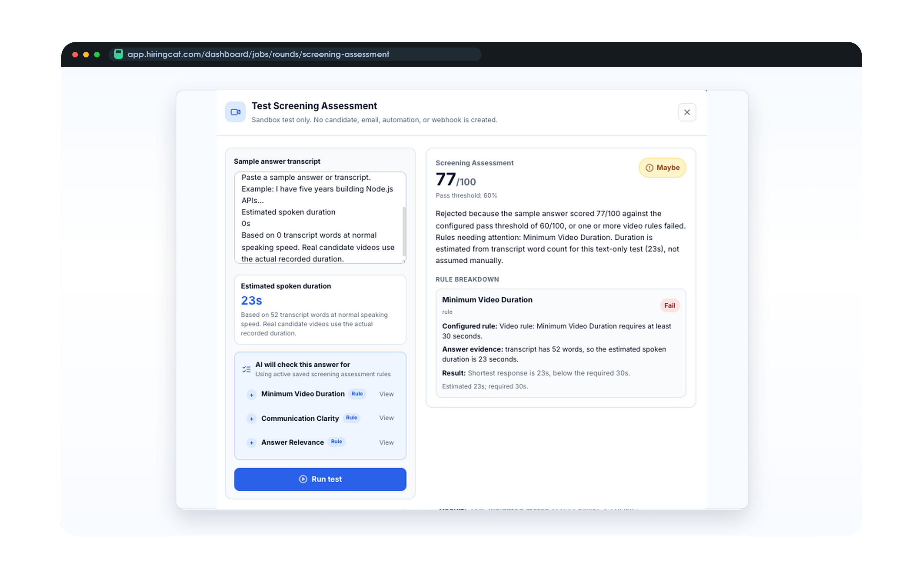
Task: Expand the Minimum Video Duration plus icon
Action: (251, 395)
